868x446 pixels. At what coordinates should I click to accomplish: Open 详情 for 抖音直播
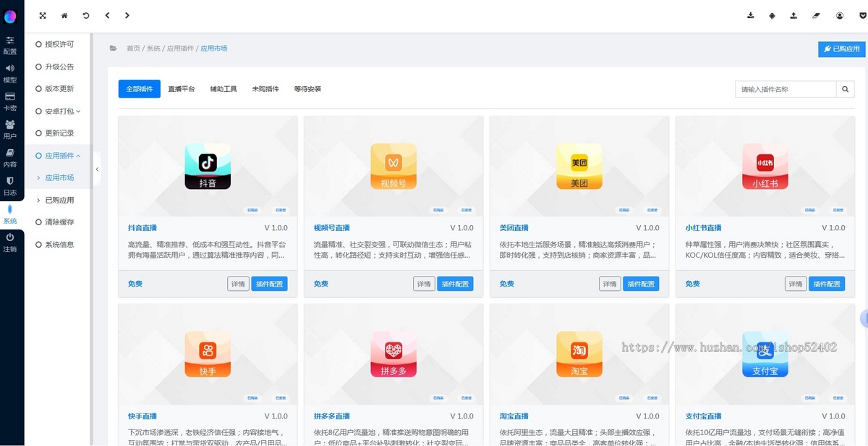(x=238, y=284)
